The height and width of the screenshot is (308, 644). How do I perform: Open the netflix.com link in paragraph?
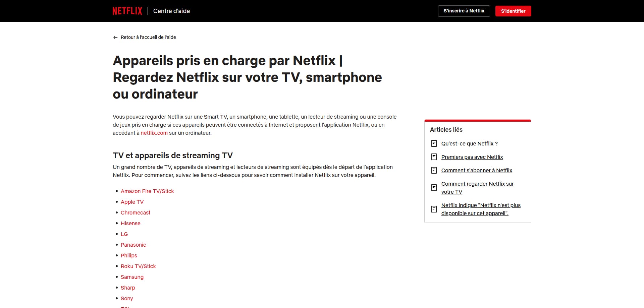point(154,133)
